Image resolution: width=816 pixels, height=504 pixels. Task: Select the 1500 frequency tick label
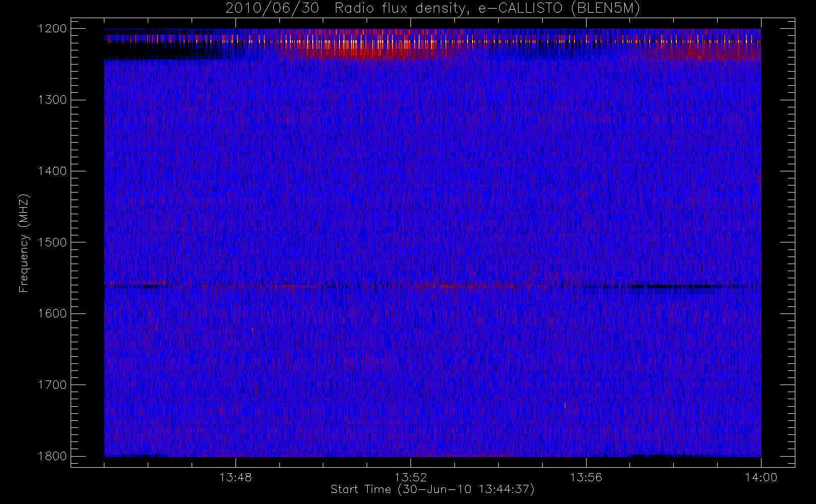coord(52,242)
